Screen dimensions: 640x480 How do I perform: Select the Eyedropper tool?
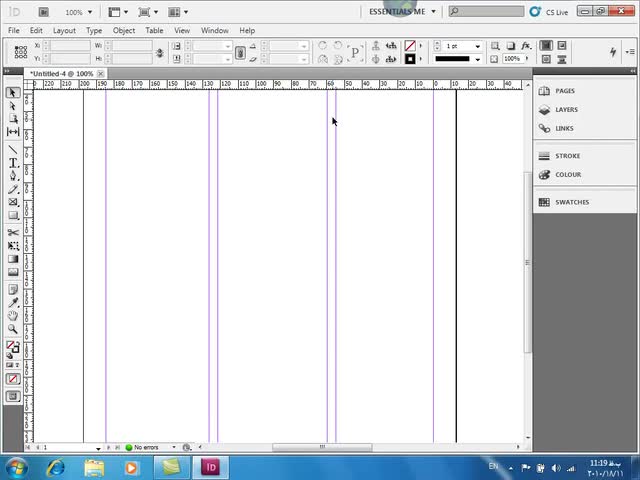13,302
